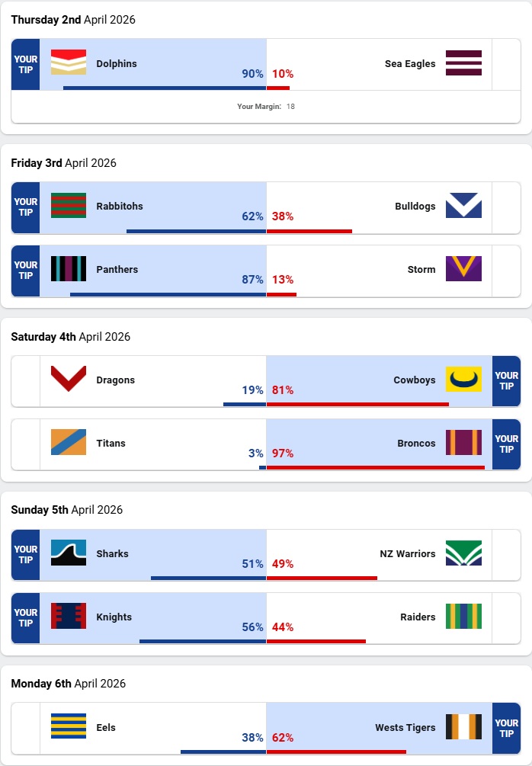This screenshot has width=532, height=766.
Task: Click the Sea Eagles team logo
Action: 463,63
